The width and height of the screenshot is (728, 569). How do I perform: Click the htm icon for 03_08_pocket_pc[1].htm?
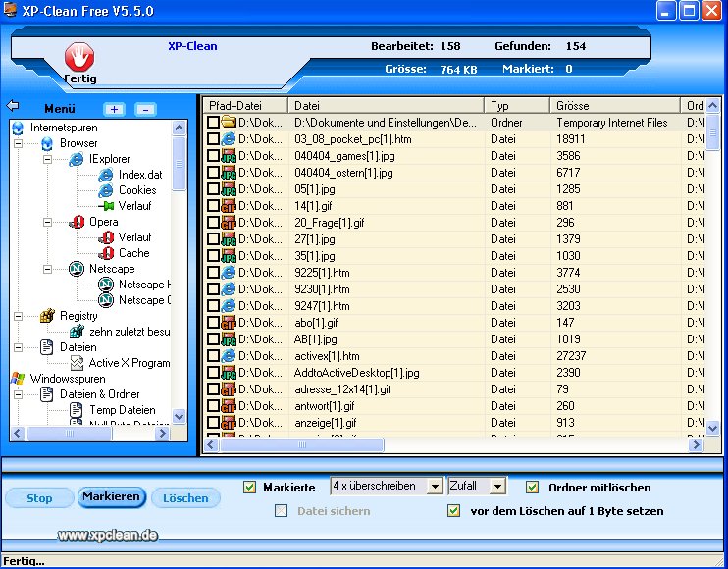229,138
